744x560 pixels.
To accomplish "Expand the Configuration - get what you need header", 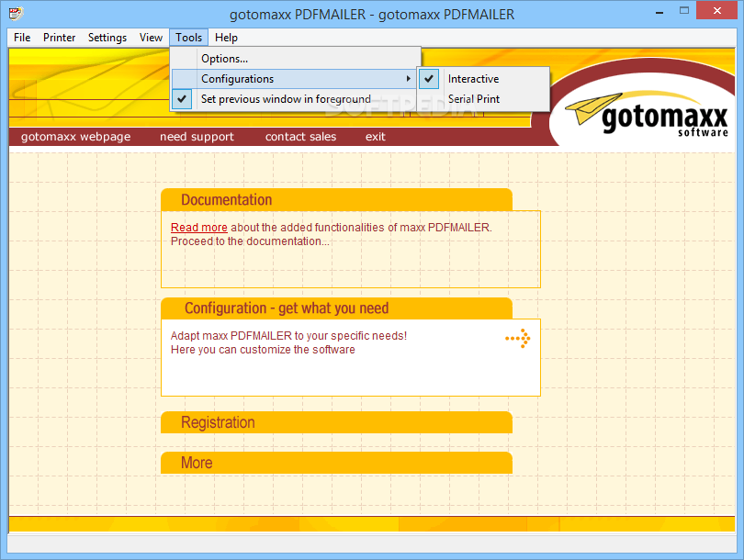I will (x=336, y=308).
